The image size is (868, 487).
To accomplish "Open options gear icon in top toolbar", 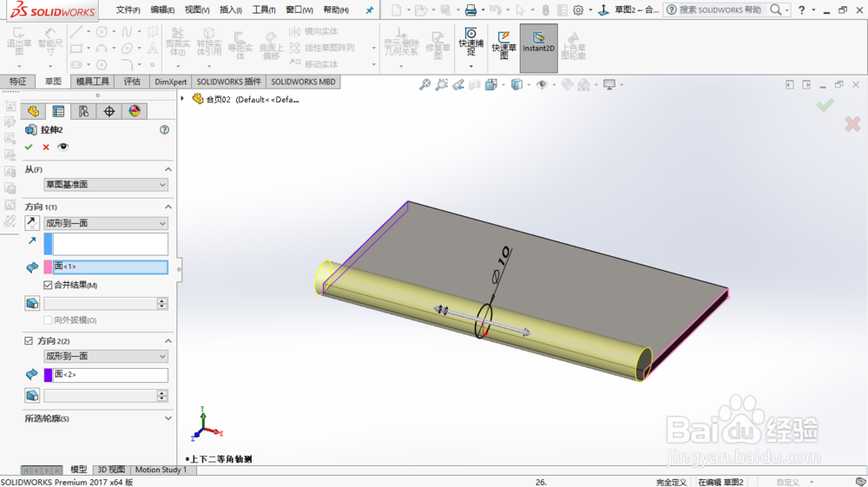I will point(578,10).
